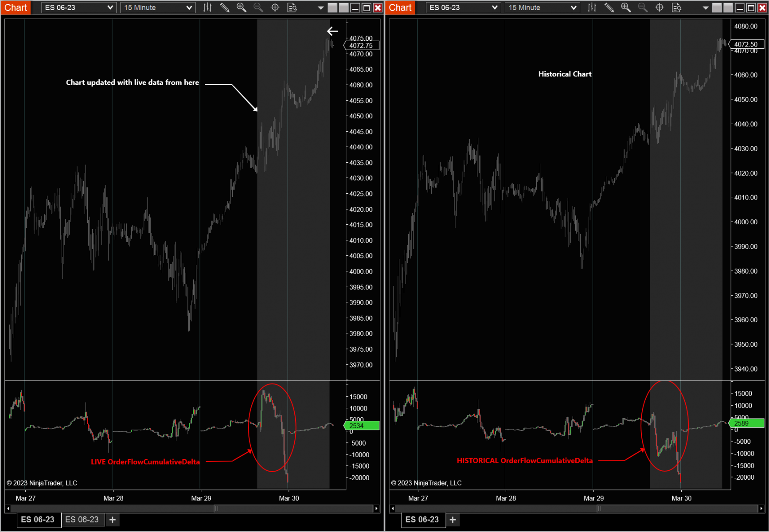
Task: Expand the toolbar overflow arrow on right chart
Action: click(705, 8)
